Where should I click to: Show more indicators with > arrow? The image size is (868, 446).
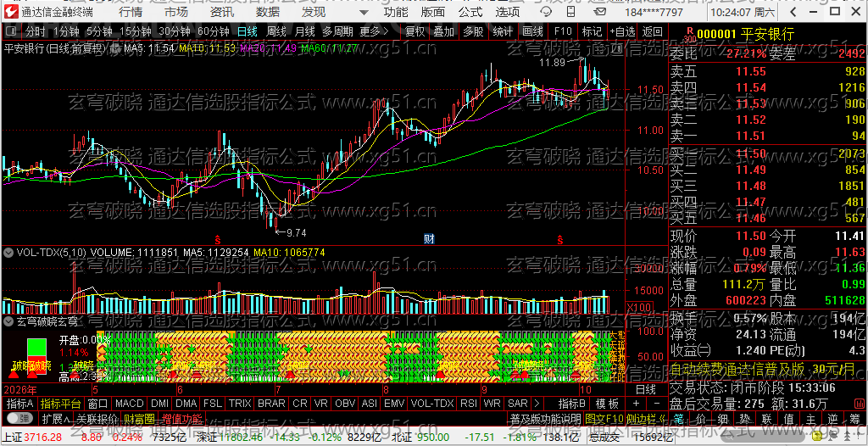537,404
